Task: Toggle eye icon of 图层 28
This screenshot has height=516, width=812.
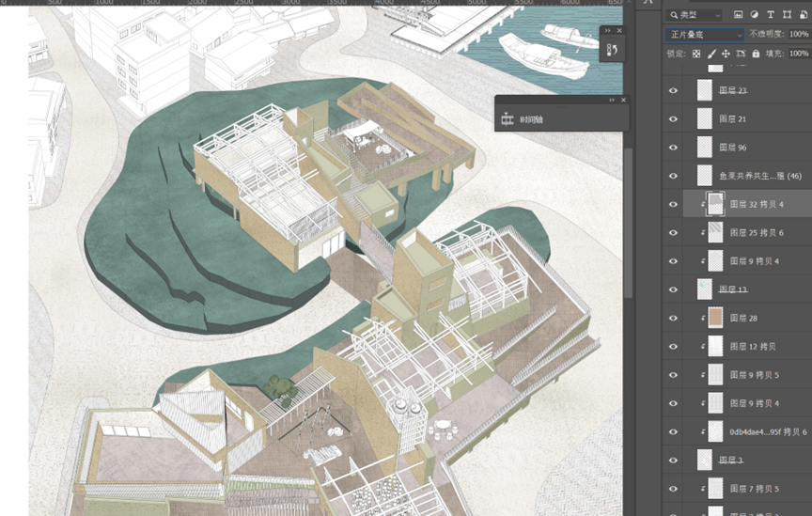Action: (x=673, y=318)
